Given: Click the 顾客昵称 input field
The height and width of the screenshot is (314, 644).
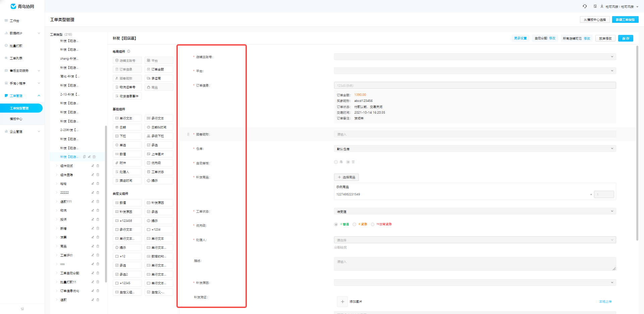Looking at the screenshot, I should point(475,134).
